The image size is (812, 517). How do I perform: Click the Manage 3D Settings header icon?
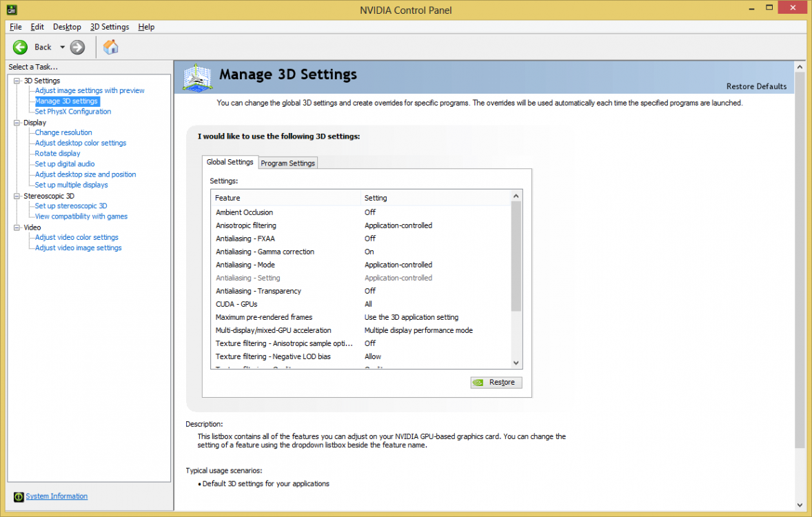197,78
